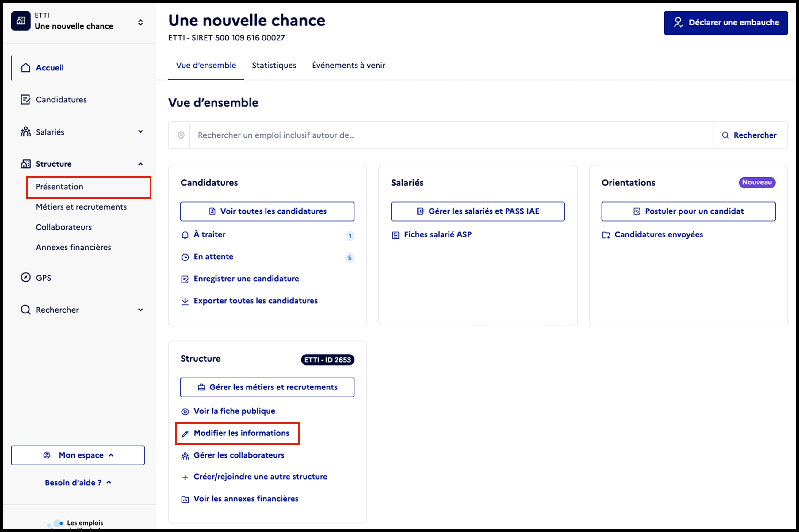Image resolution: width=799 pixels, height=532 pixels.
Task: Click the Candidatures icon in the sidebar
Action: pos(25,99)
